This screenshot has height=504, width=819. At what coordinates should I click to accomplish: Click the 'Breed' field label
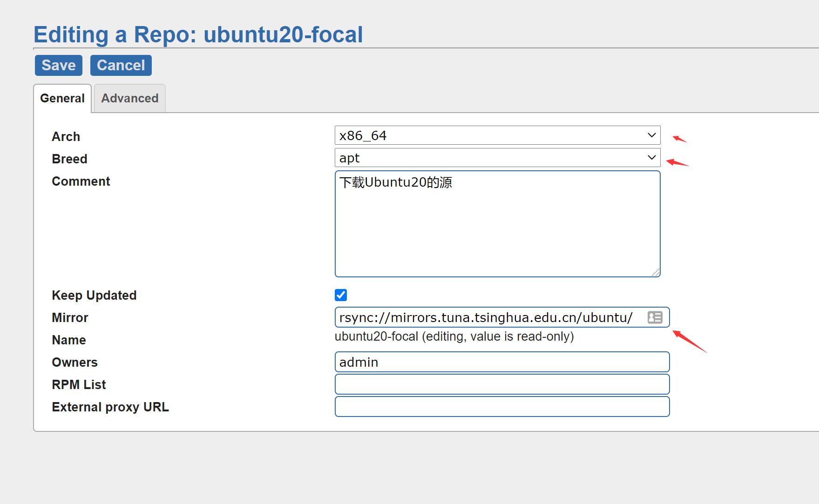[x=69, y=159]
